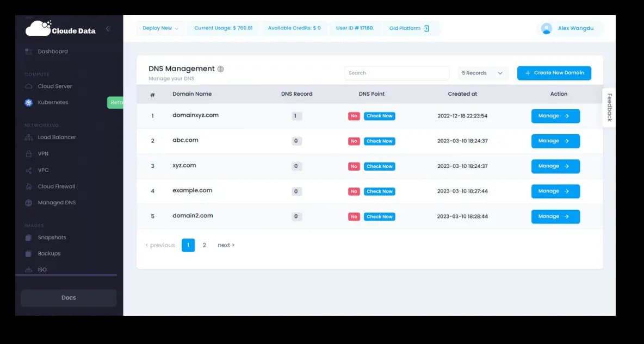Go to page 2 of DNS records
This screenshot has height=344, width=644.
[x=204, y=245]
